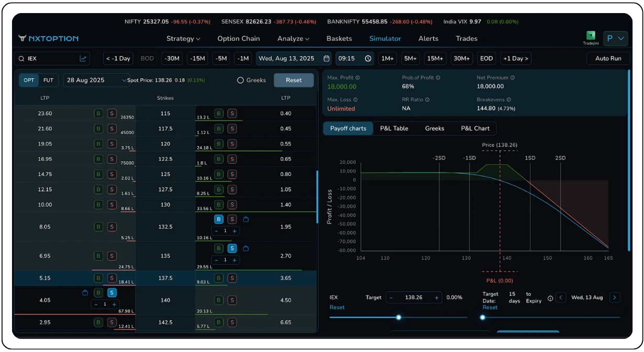Click basket icon in 135 put row
644x352 pixels.
246,248
